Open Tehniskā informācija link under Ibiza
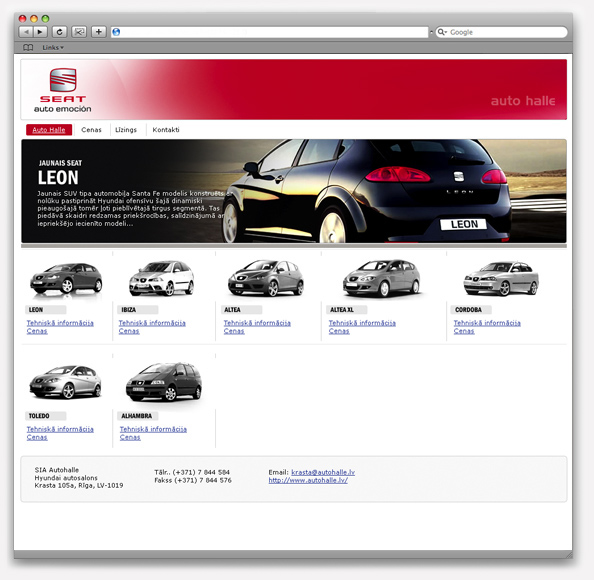The image size is (594, 580). click(x=152, y=323)
